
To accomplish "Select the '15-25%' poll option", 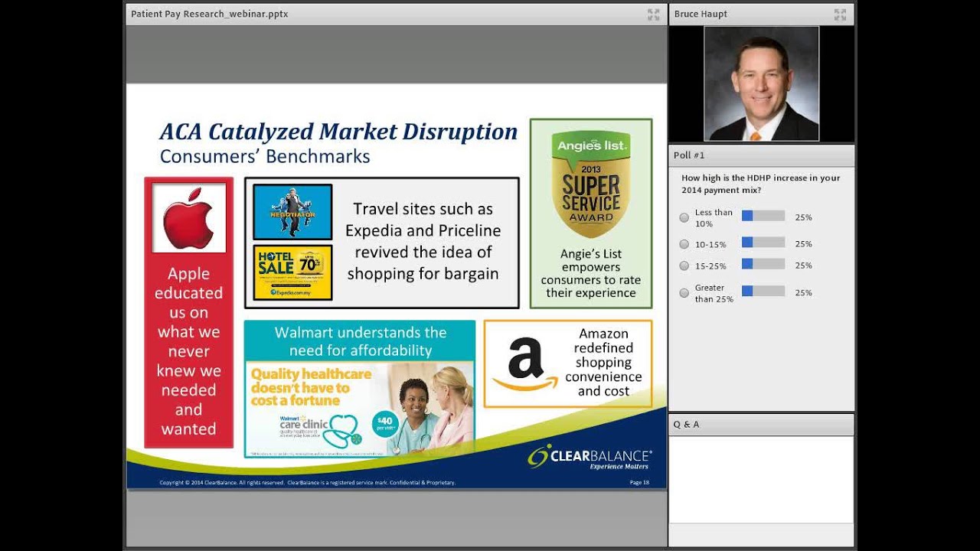I will click(684, 266).
